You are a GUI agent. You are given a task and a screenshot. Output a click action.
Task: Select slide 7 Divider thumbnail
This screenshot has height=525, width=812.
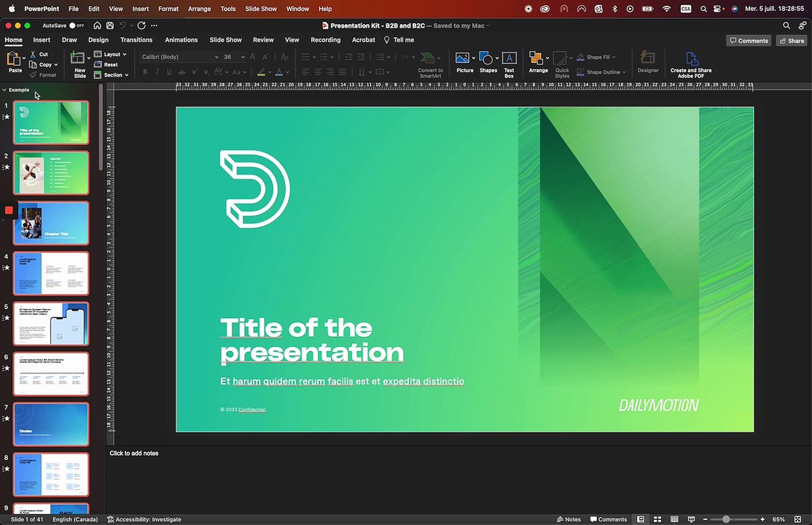pyautogui.click(x=51, y=424)
